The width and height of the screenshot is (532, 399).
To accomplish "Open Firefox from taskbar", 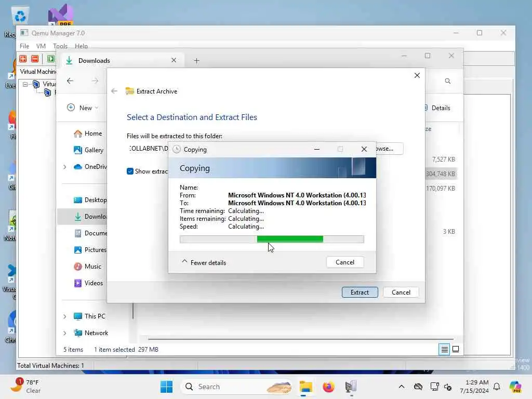I will click(328, 387).
